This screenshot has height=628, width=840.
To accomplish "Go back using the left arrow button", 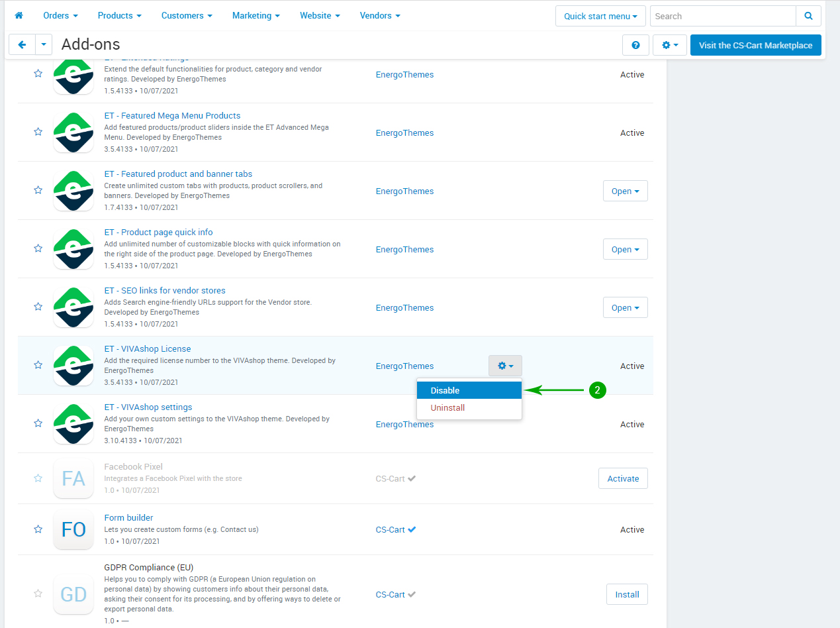I will 22,44.
